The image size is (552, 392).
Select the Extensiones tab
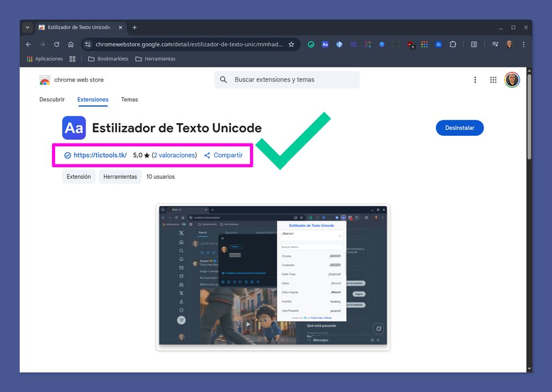coord(93,100)
